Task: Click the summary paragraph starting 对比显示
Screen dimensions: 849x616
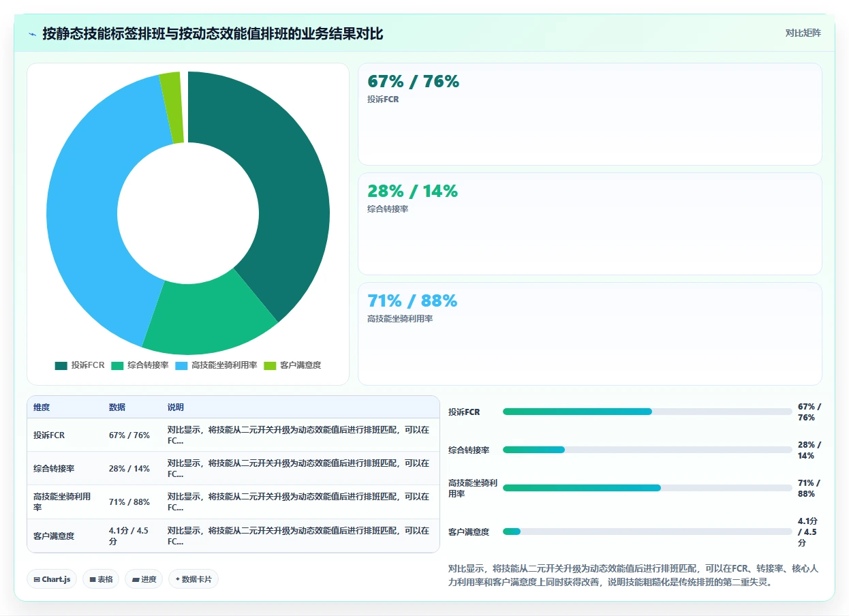Action: click(x=634, y=575)
